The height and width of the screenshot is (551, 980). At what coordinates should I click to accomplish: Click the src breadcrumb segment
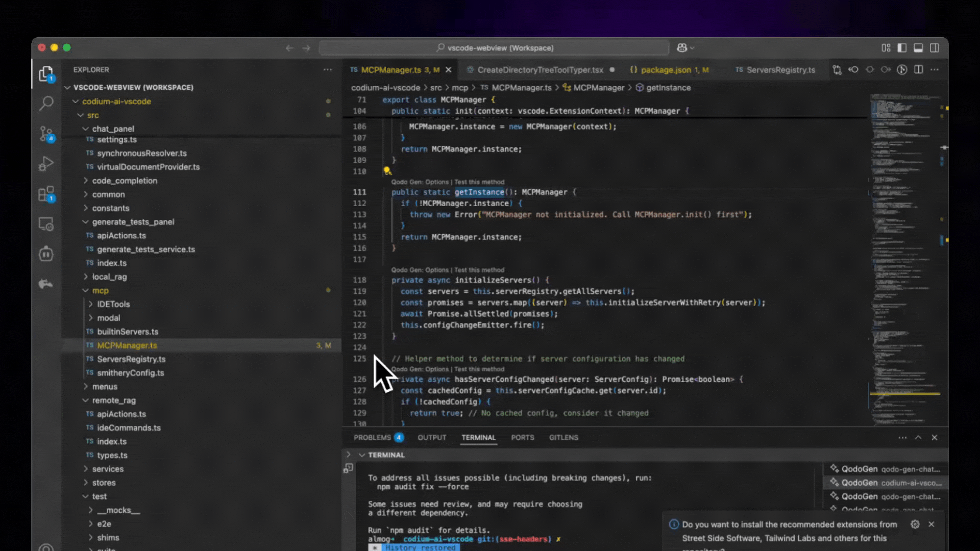[x=436, y=88]
